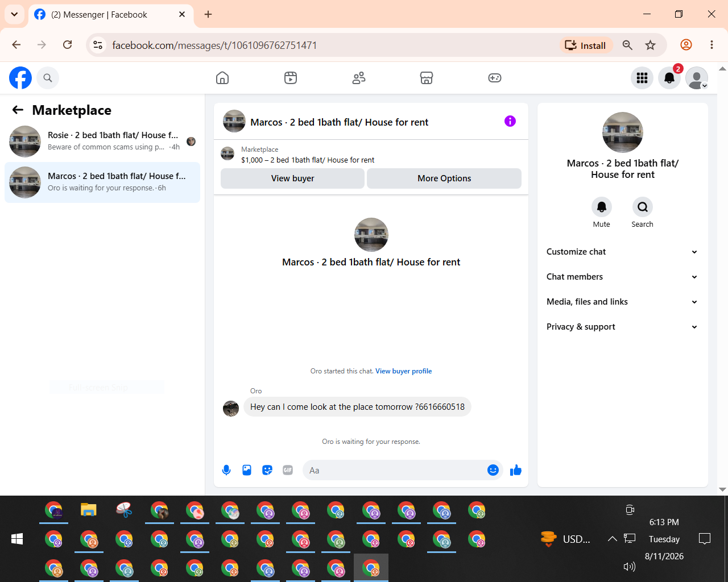Mute this conversation with bell icon
This screenshot has width=728, height=582.
point(602,207)
